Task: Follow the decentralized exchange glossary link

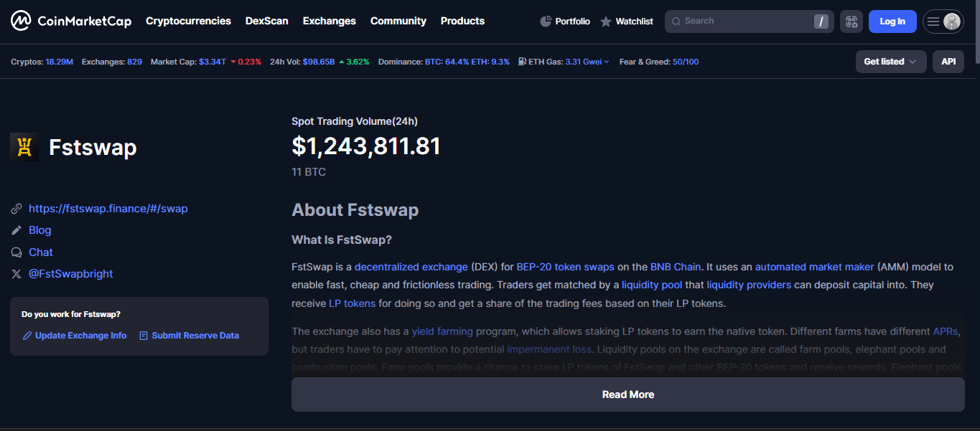Action: pos(411,267)
